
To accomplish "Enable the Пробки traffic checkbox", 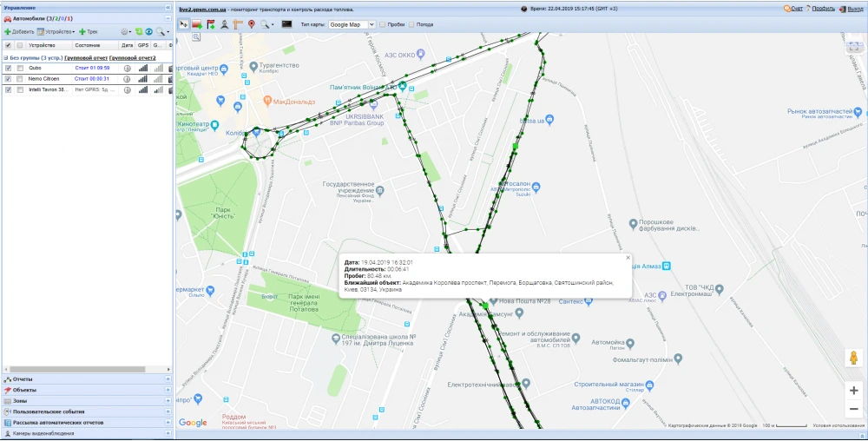I will pos(383,24).
